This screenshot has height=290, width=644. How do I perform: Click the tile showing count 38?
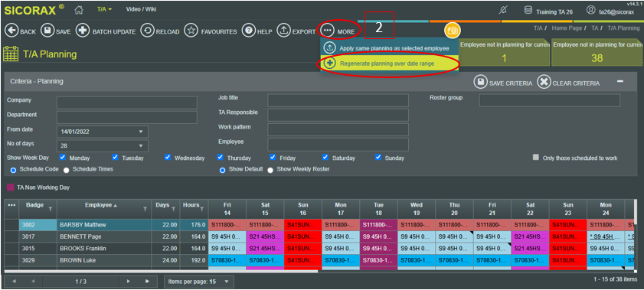coord(597,53)
